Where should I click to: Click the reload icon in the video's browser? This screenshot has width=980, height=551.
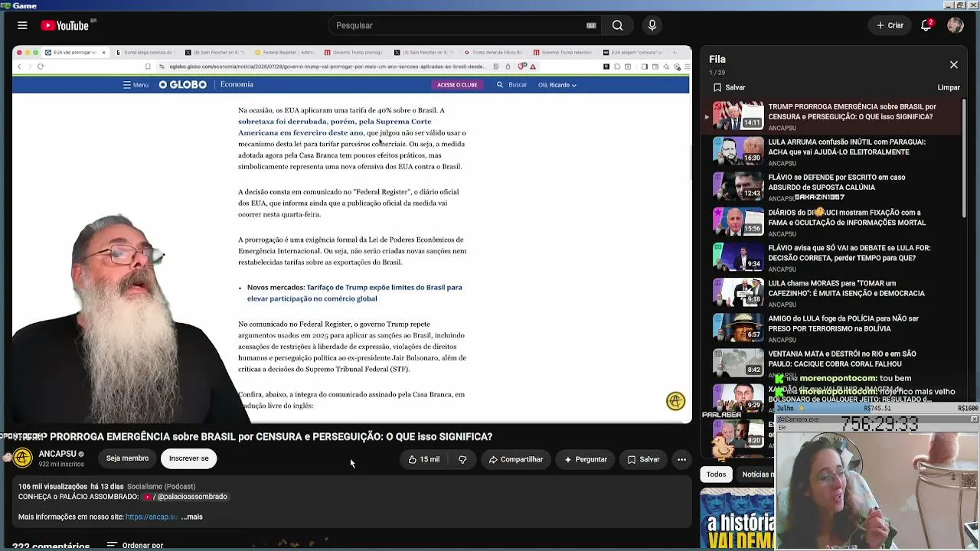pyautogui.click(x=41, y=67)
